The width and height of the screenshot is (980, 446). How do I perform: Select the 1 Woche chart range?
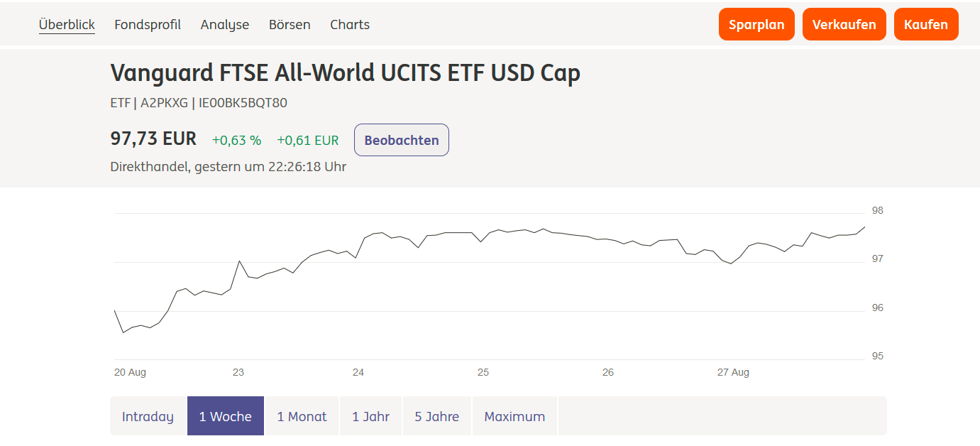(x=226, y=416)
